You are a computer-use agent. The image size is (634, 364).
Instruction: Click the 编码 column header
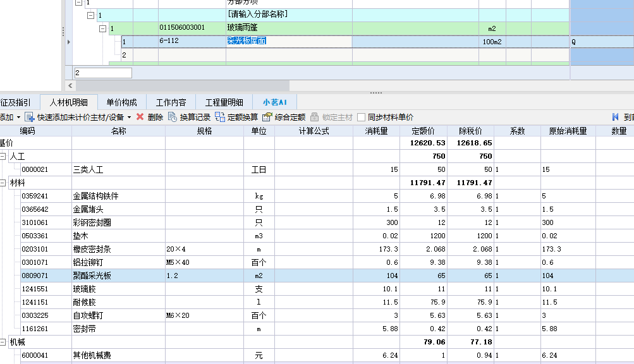pos(27,131)
